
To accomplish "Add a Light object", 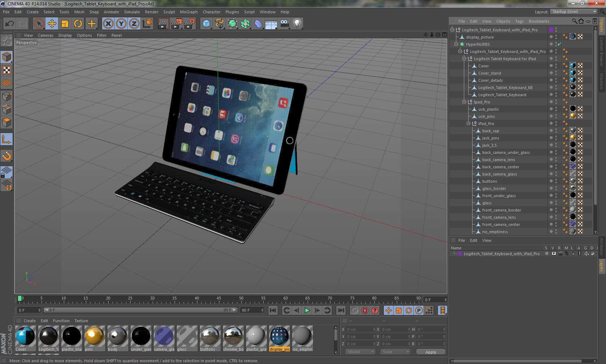I will pos(297,24).
